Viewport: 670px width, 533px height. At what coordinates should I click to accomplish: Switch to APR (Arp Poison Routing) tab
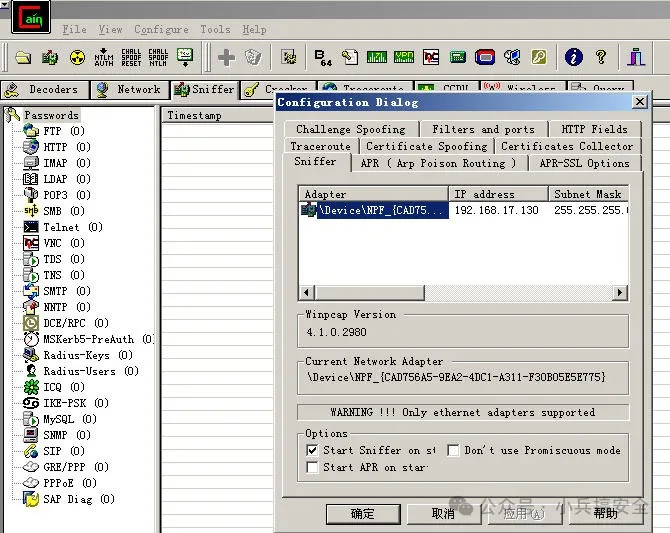tap(439, 163)
